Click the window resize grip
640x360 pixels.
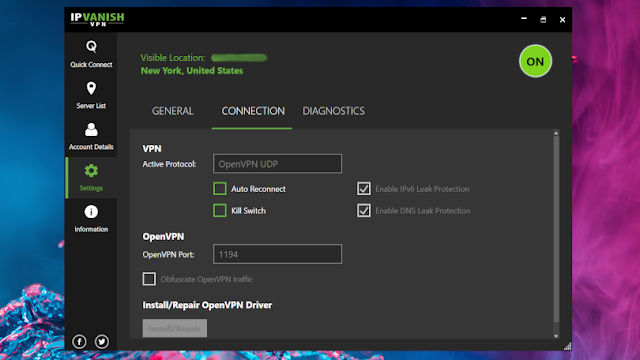[x=567, y=347]
